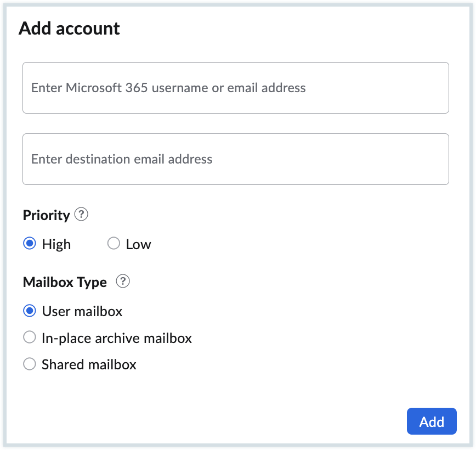The image size is (476, 450).
Task: Click the 'Low' label text
Action: click(x=138, y=244)
